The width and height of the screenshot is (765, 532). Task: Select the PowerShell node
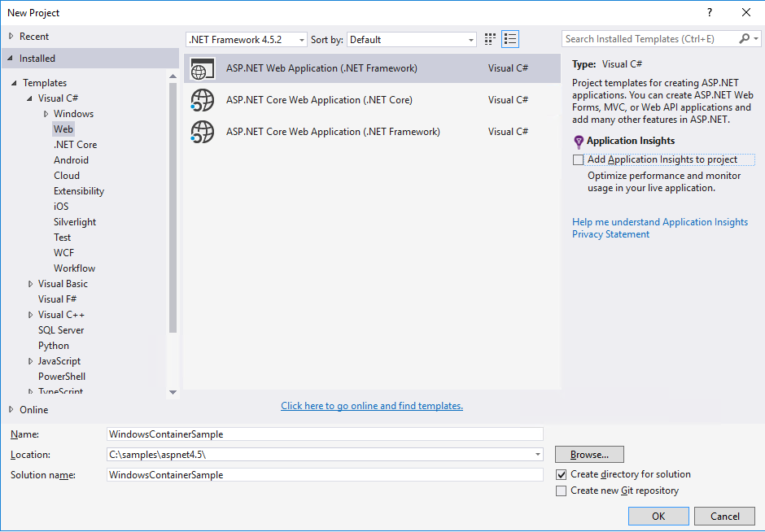click(62, 377)
